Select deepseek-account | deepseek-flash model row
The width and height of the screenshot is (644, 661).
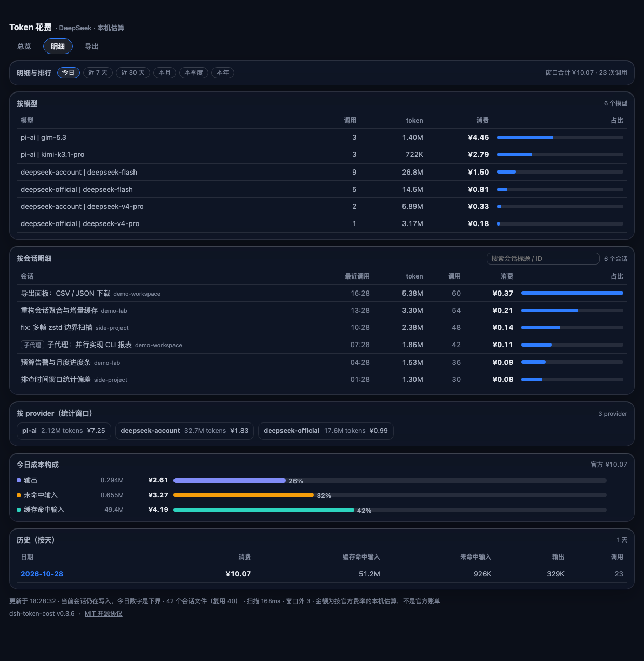322,172
